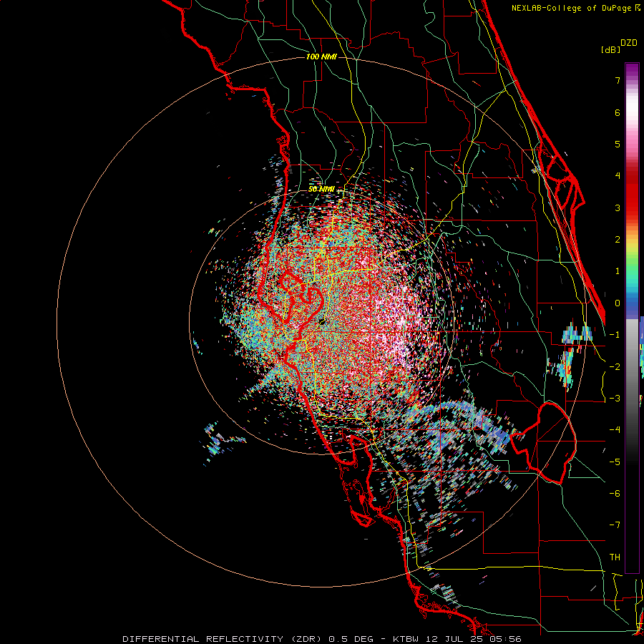Click the -2 value on the colorbar scale

pos(615,366)
